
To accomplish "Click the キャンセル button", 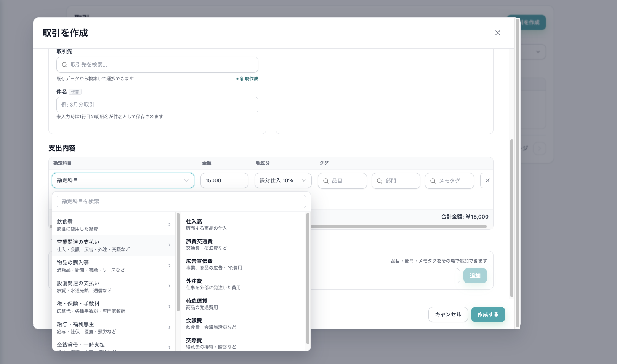I will click(448, 315).
